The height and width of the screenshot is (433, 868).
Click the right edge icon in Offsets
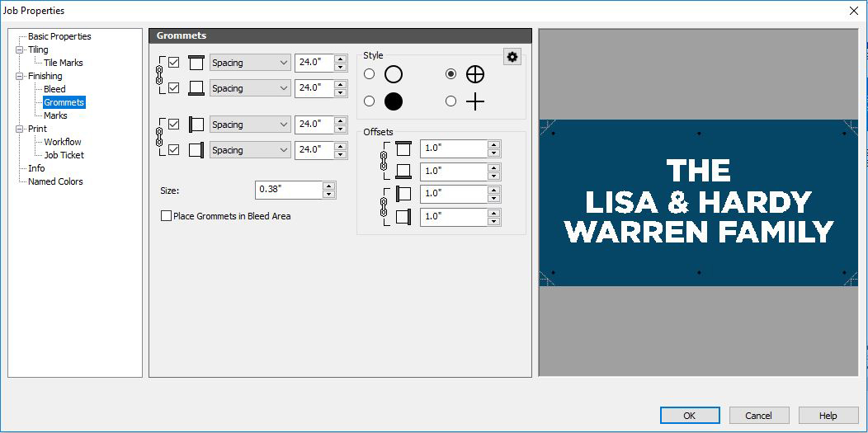click(403, 218)
